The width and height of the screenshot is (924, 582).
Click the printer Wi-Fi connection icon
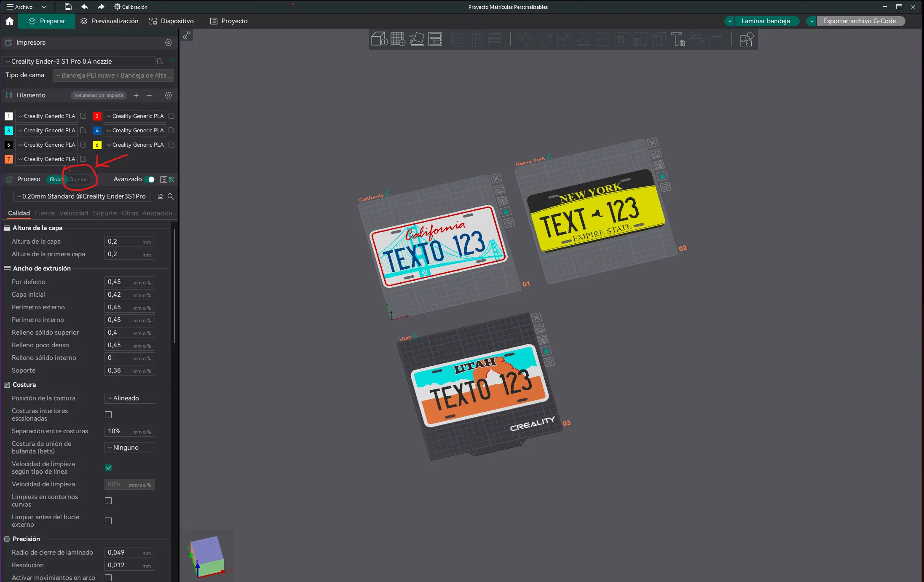(x=171, y=61)
